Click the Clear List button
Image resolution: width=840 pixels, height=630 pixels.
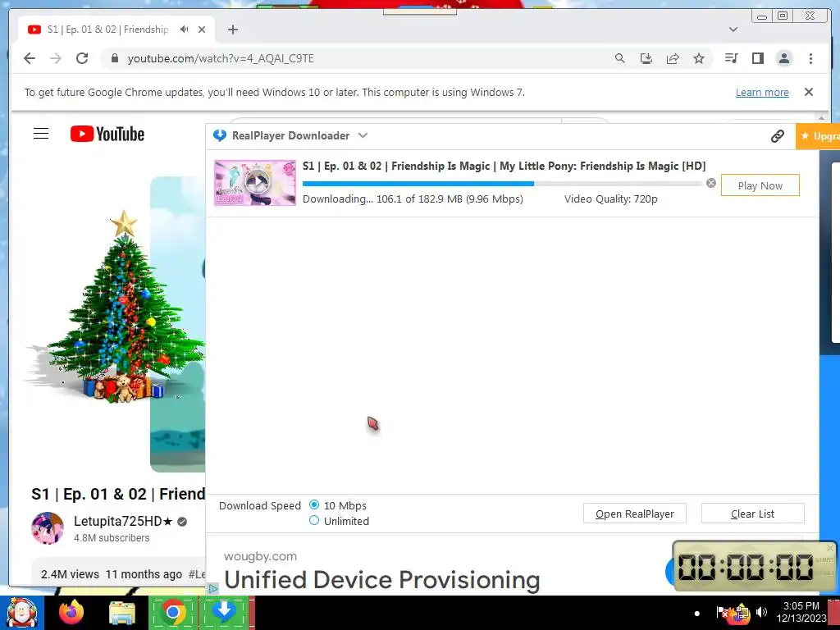752,514
